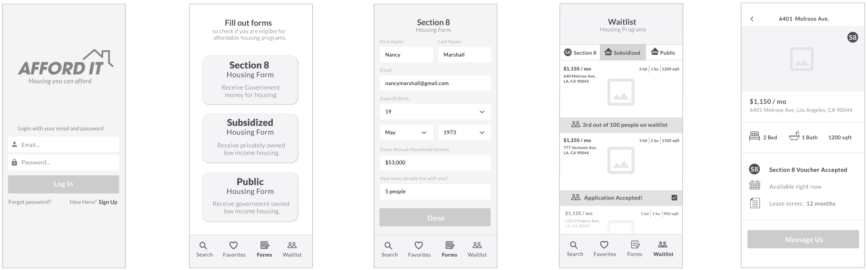Click the S8 badge on listing photo
Viewport: 868px width, 270px height.
pyautogui.click(x=852, y=37)
